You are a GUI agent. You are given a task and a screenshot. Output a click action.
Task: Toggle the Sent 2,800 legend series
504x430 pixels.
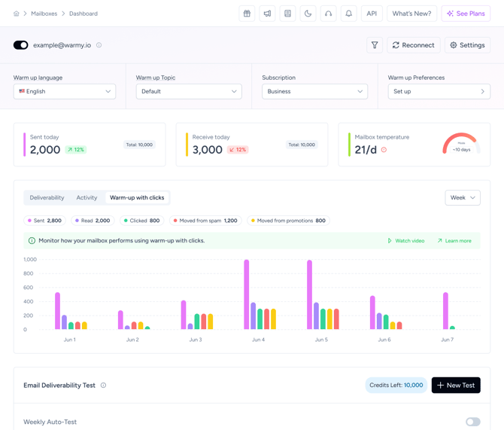coord(45,221)
